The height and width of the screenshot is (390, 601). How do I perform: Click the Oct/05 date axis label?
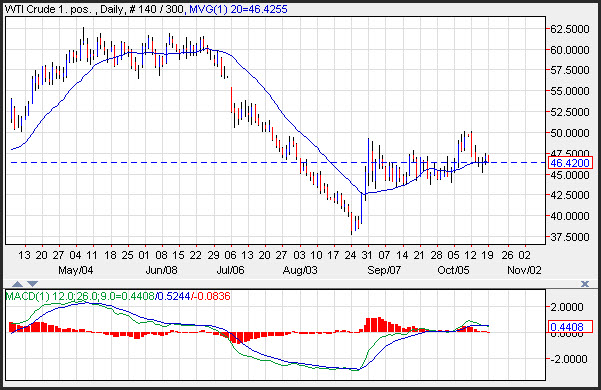(x=453, y=270)
